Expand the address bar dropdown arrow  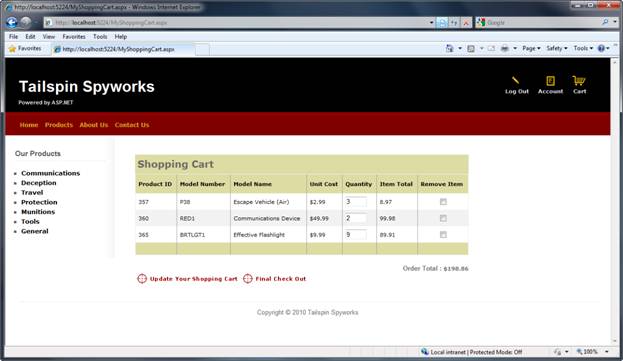click(431, 23)
